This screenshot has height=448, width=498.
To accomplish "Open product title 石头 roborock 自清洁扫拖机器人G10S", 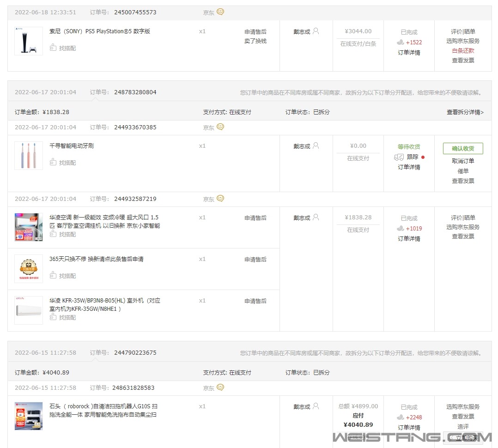I will click(x=103, y=410).
